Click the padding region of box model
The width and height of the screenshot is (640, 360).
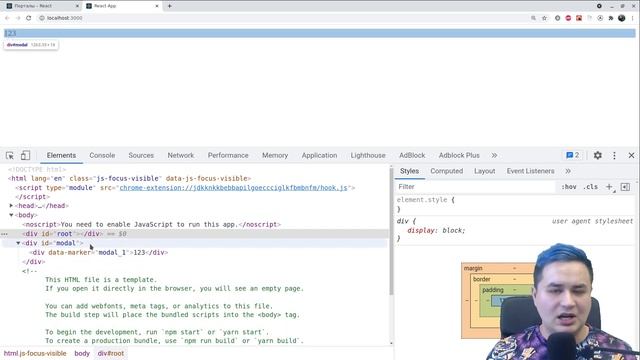(493, 290)
